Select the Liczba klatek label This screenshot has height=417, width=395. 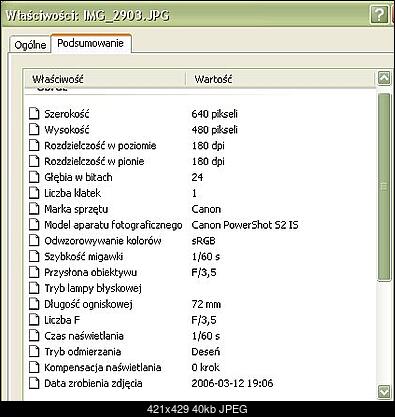72,193
